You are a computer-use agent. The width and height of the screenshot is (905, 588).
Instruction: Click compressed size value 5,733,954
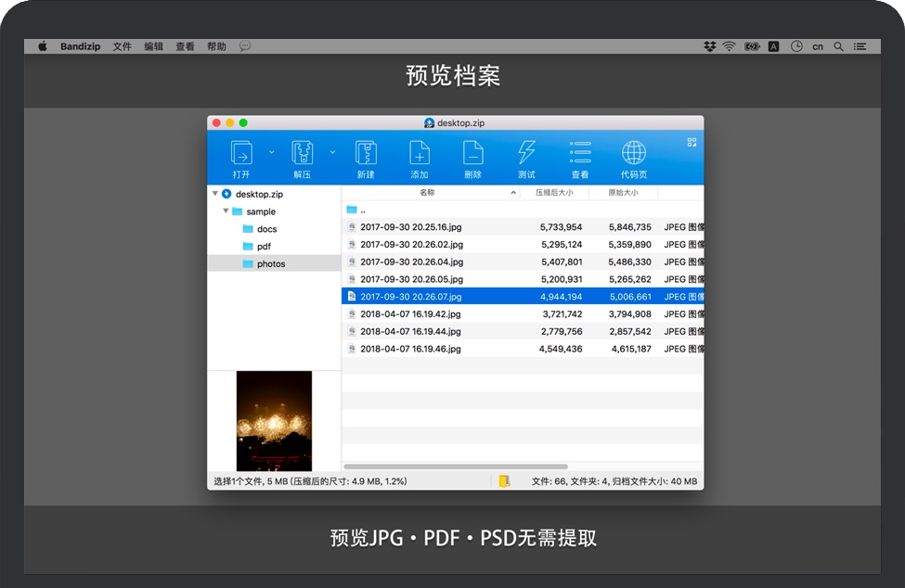coord(561,227)
